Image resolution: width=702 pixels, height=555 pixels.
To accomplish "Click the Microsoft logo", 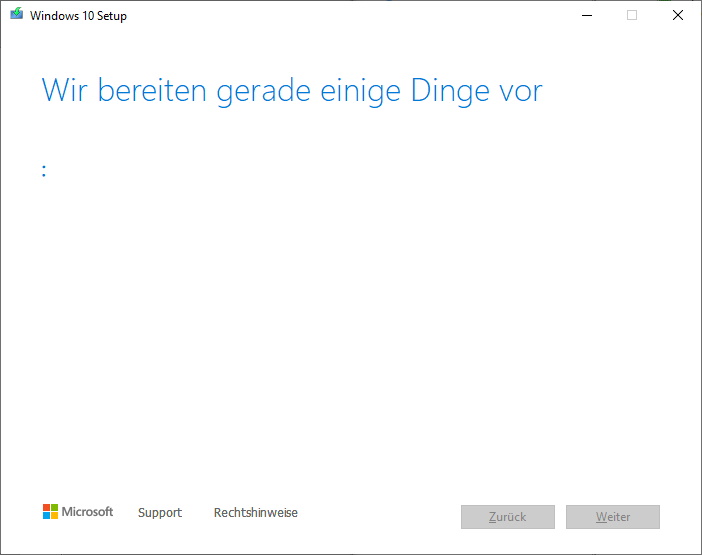I will [x=78, y=512].
